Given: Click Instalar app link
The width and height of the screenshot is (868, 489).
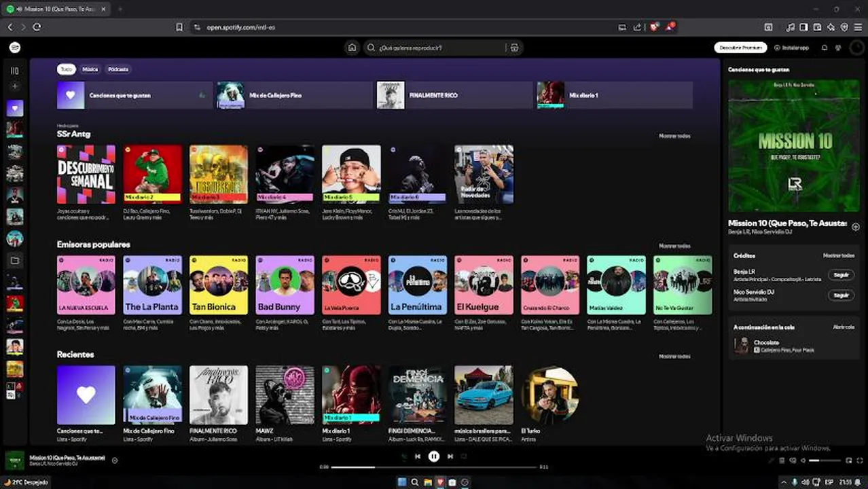Looking at the screenshot, I should tap(792, 48).
